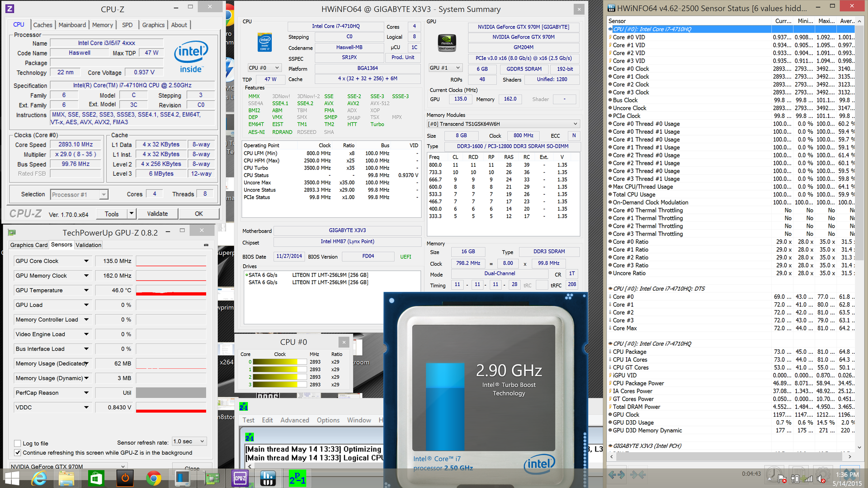Switch to the Caches tab in CPU-Z

[x=42, y=25]
